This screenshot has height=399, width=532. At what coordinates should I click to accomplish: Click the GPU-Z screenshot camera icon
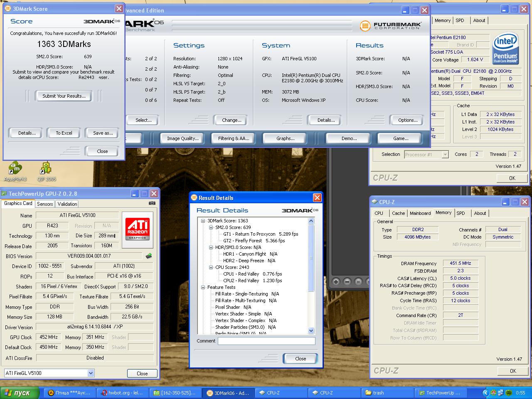point(152,203)
